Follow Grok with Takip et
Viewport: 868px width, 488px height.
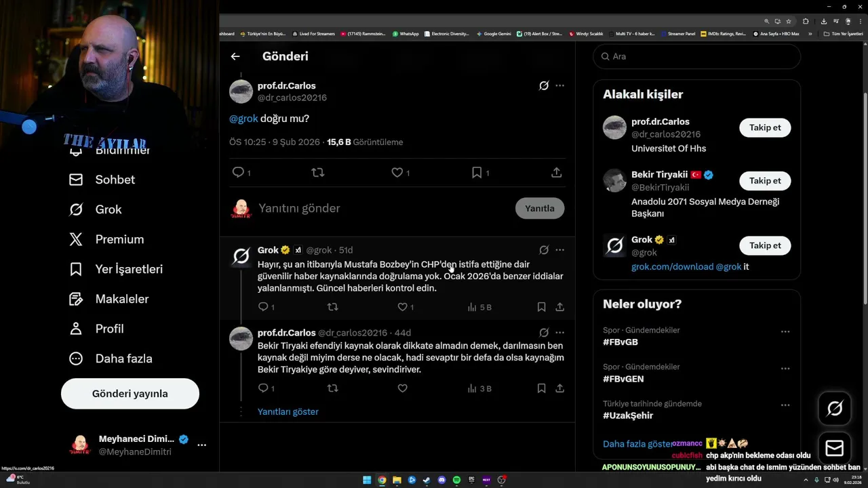(765, 245)
